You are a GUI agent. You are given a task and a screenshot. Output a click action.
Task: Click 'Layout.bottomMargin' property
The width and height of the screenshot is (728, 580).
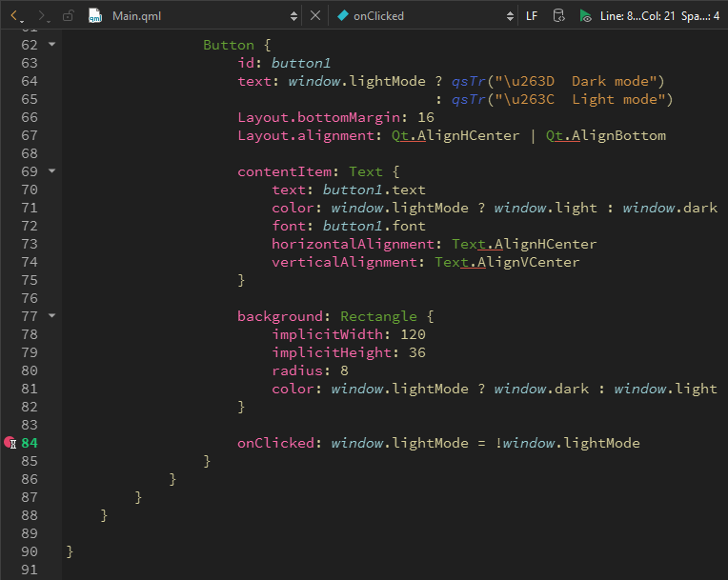click(319, 117)
